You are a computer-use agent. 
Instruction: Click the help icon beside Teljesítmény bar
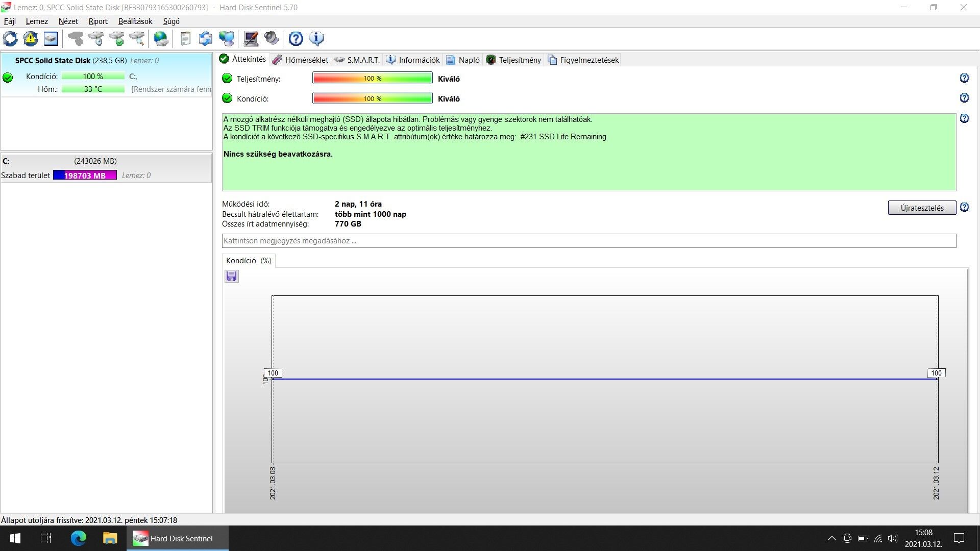[x=964, y=78]
